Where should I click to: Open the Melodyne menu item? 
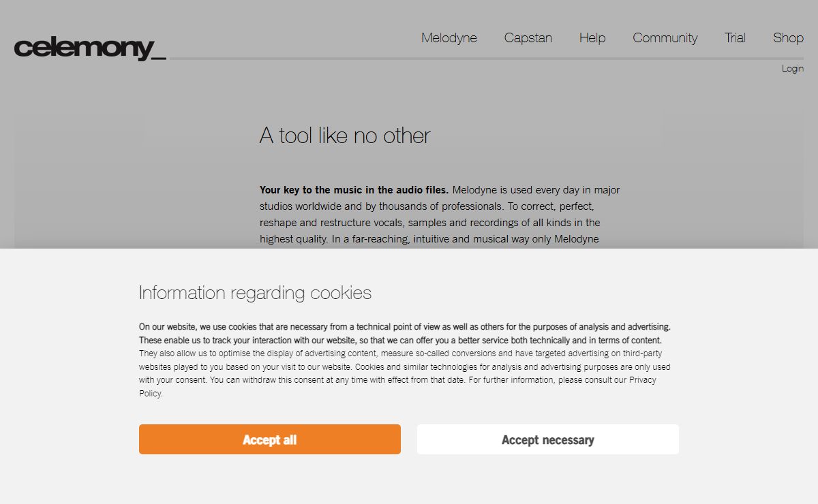(x=449, y=38)
